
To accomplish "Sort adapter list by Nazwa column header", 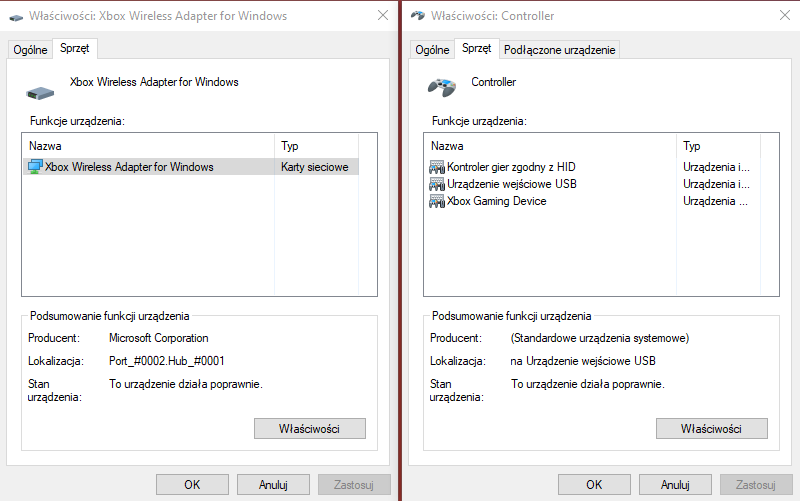I will coord(150,146).
